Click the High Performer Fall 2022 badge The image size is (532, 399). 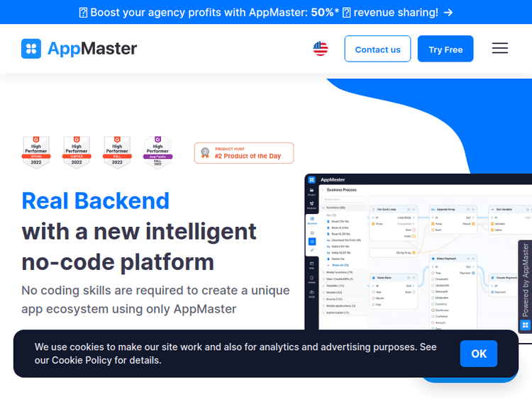point(117,152)
